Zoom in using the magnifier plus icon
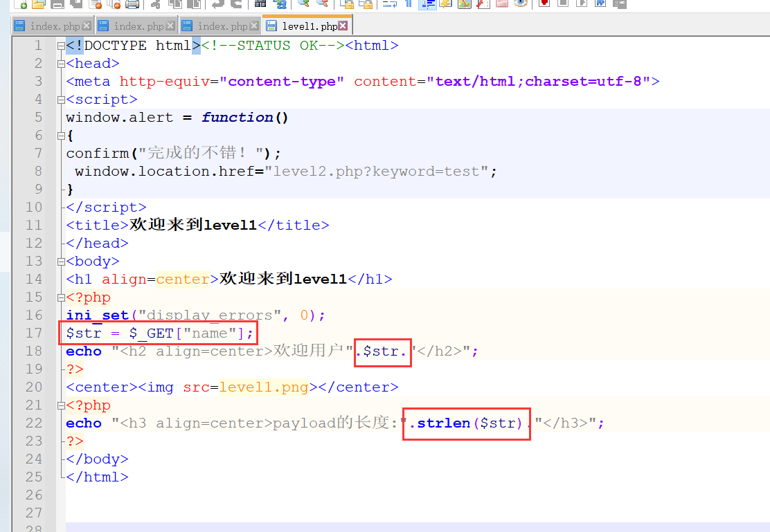The image size is (770, 532). tap(304, 6)
